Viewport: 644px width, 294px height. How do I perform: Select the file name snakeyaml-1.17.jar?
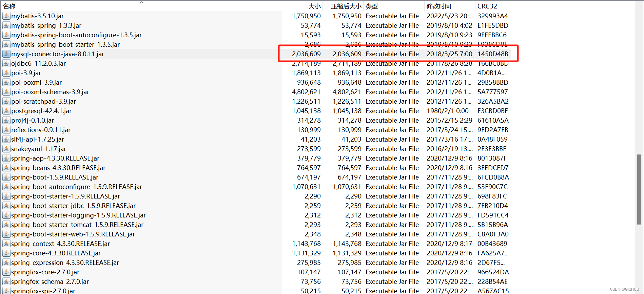tap(39, 149)
